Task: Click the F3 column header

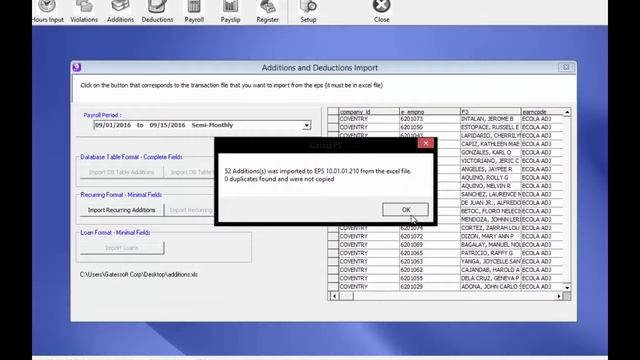Action: 490,111
